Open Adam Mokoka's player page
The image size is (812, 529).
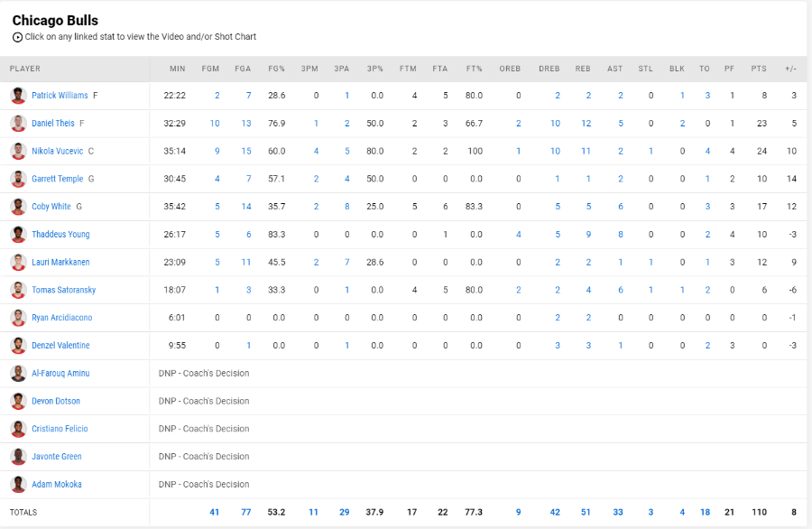[57, 484]
